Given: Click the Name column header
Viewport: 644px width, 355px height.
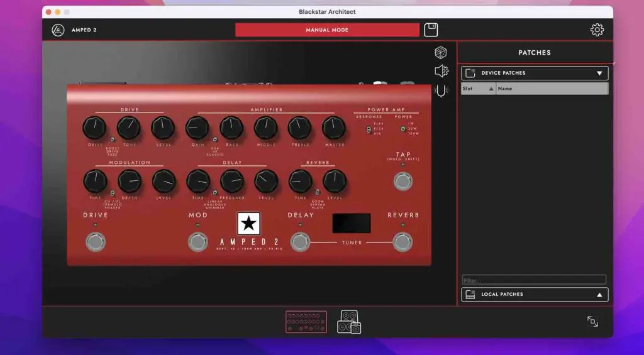Looking at the screenshot, I should (551, 89).
